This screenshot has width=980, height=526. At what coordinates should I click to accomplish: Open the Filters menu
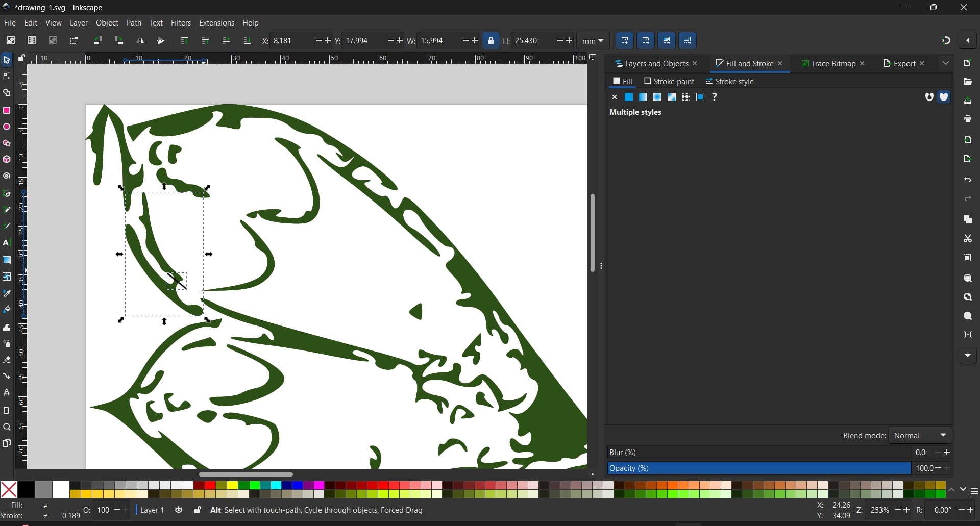[181, 23]
